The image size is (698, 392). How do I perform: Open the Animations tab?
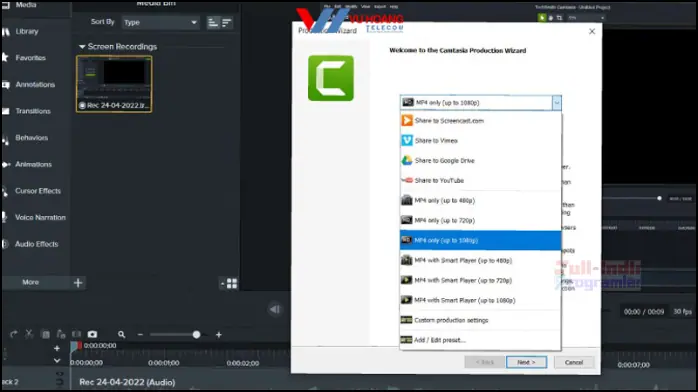point(33,165)
